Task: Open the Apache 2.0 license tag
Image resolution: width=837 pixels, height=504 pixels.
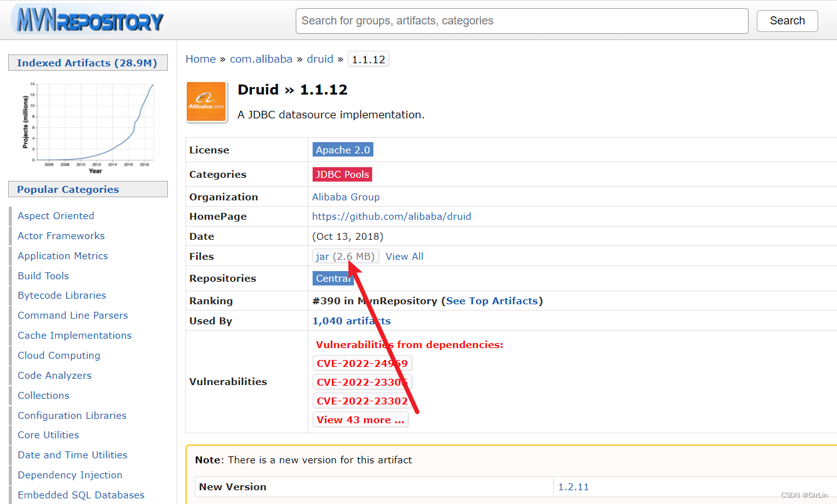Action: (x=343, y=150)
